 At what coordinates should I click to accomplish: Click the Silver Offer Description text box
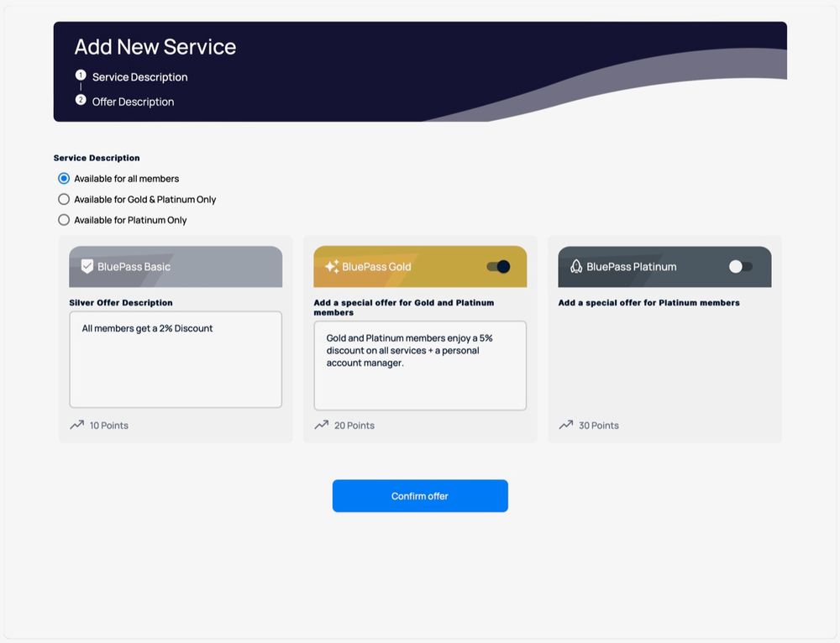point(176,359)
